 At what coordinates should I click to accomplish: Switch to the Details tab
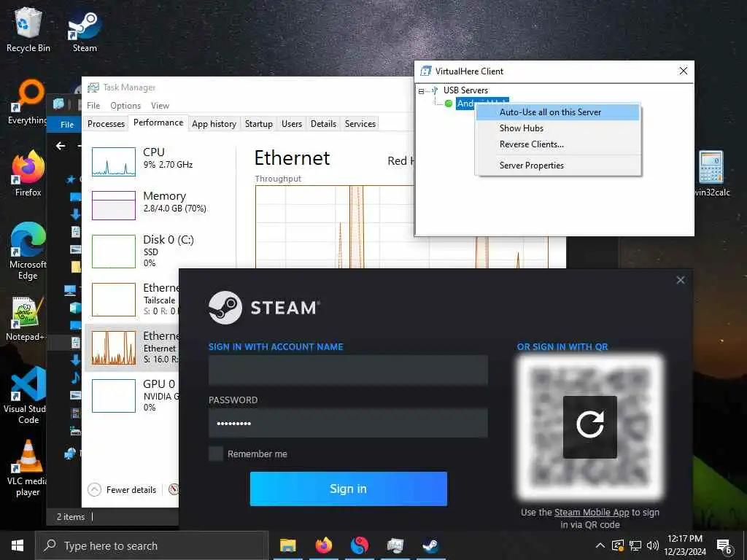pos(323,124)
